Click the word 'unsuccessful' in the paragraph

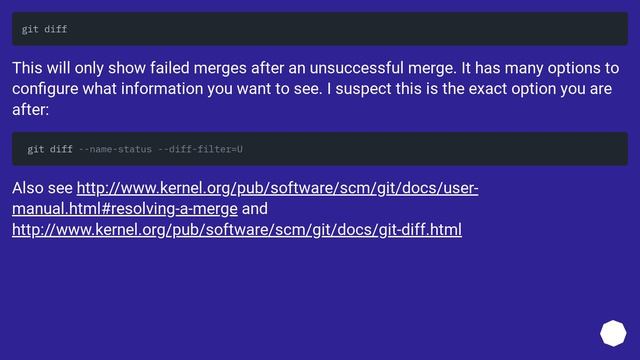(x=356, y=68)
